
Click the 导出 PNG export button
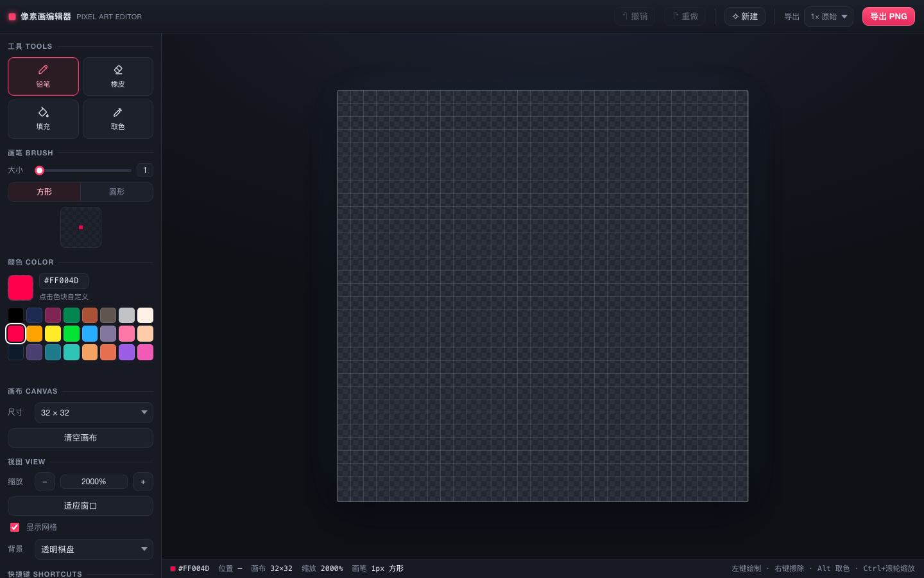889,17
